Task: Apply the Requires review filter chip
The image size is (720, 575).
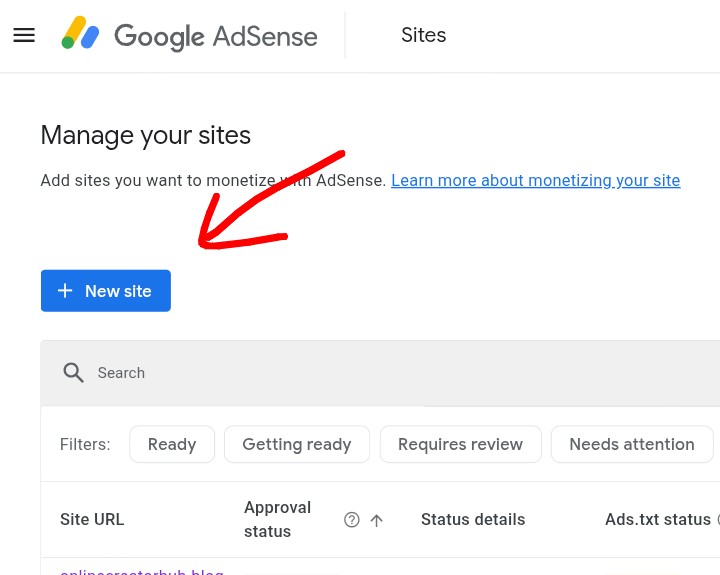Action: click(x=461, y=444)
